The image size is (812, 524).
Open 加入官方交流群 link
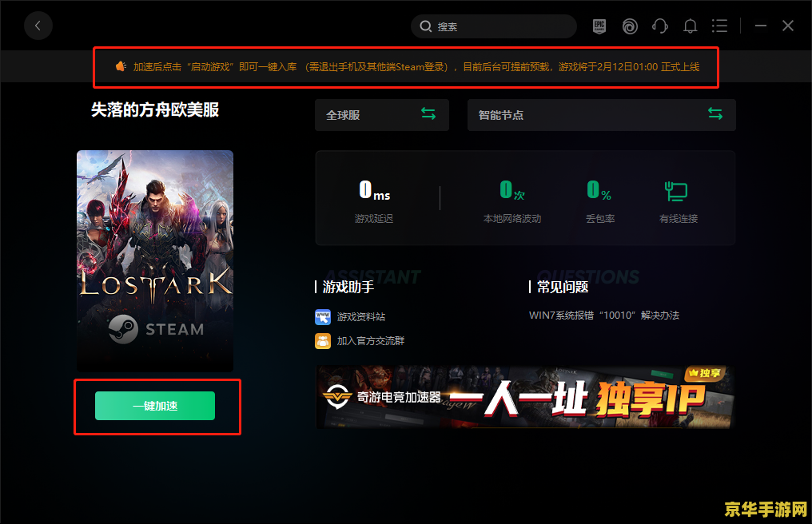click(371, 341)
